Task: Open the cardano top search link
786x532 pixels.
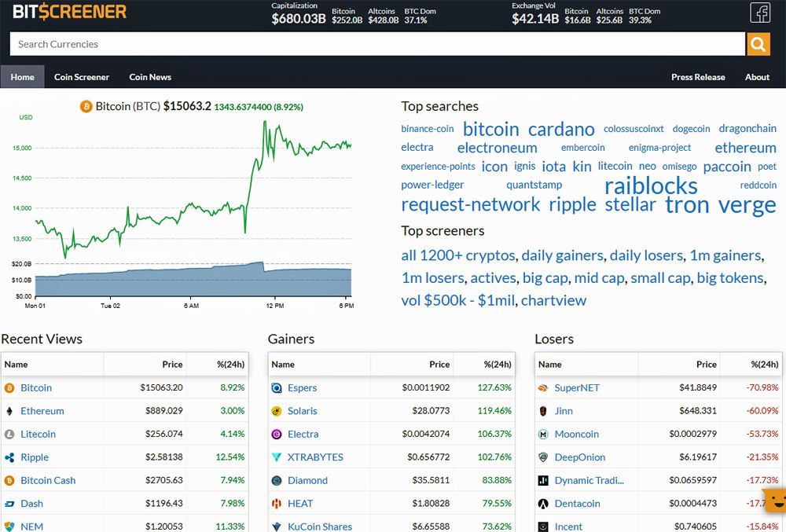Action: (561, 129)
